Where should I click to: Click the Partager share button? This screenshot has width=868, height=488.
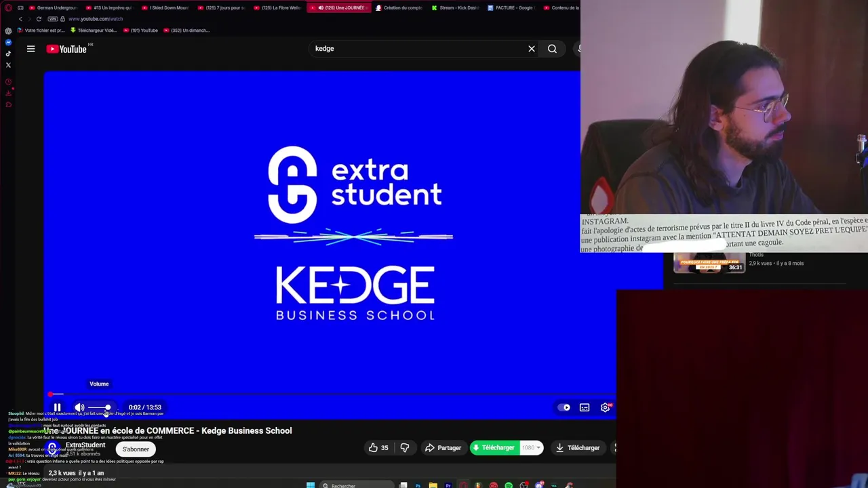tap(443, 447)
